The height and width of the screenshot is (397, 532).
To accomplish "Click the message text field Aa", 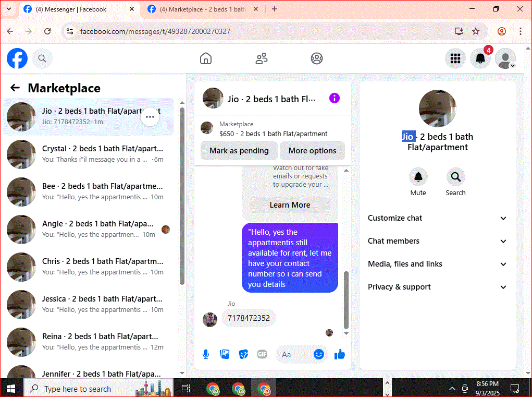I will [x=294, y=355].
